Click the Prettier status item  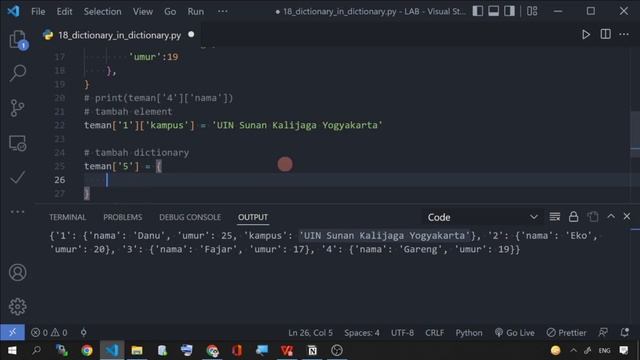tap(566, 333)
